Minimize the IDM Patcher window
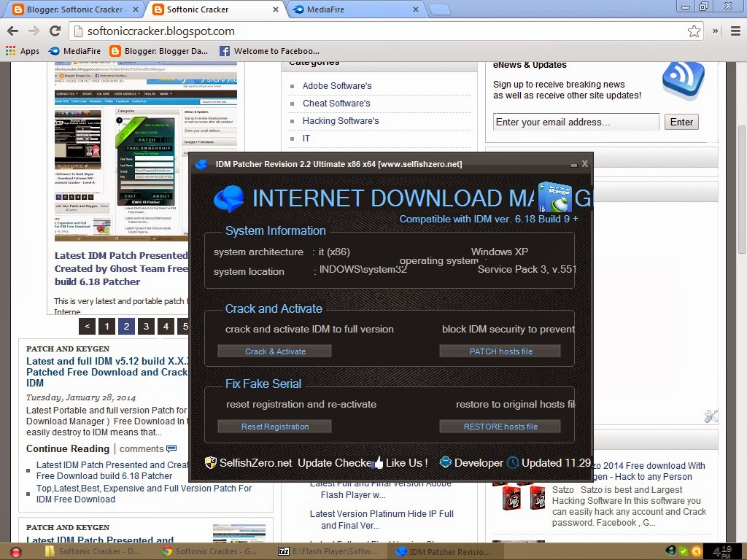The height and width of the screenshot is (560, 747). (x=574, y=165)
